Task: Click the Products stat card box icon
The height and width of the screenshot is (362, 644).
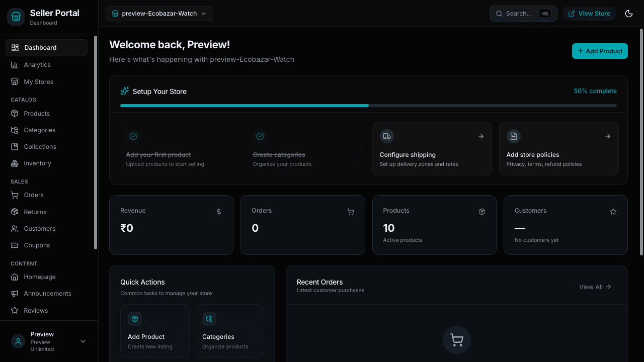Action: pyautogui.click(x=482, y=212)
